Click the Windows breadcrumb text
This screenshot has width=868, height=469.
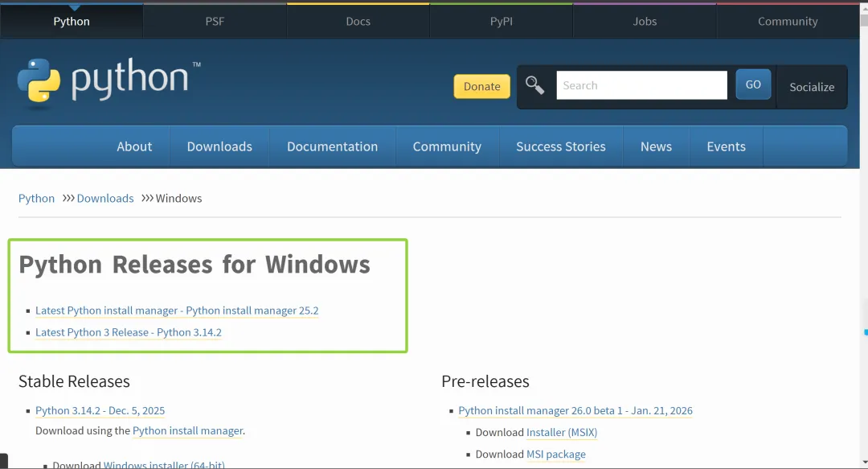coord(178,199)
